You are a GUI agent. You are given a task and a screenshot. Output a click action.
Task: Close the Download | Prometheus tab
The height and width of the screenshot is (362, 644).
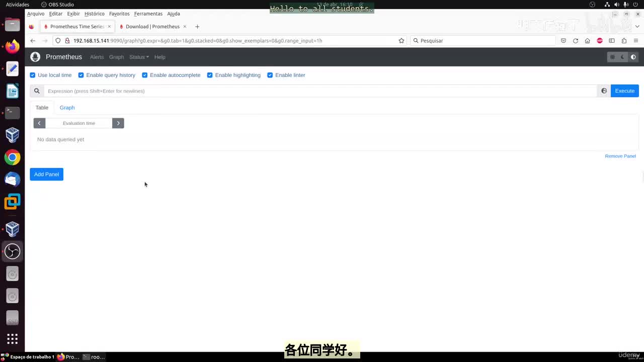pos(185,27)
